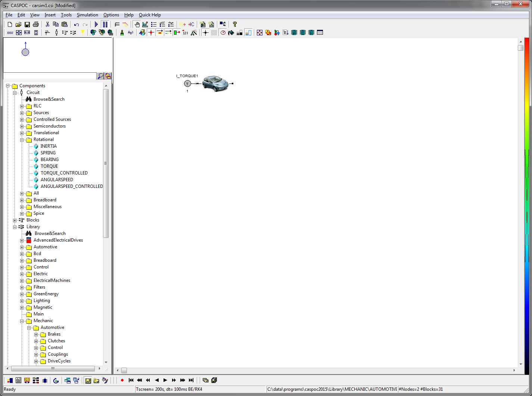This screenshot has height=396, width=532.
Task: Paste from clipboard using the toolbar icon
Action: (x=65, y=24)
